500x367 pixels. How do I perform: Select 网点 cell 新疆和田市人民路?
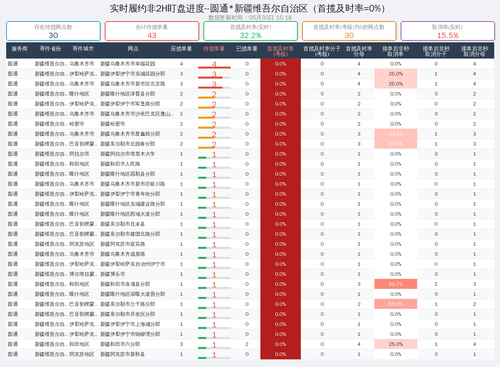pyautogui.click(x=120, y=164)
